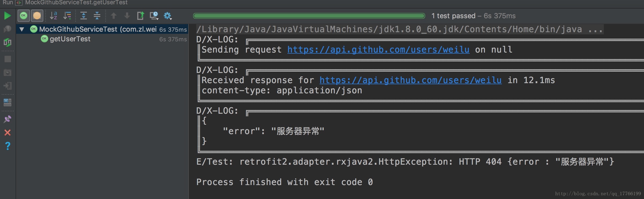Click the green Rerun test button
Screen dimensions: 644x199
[8, 16]
